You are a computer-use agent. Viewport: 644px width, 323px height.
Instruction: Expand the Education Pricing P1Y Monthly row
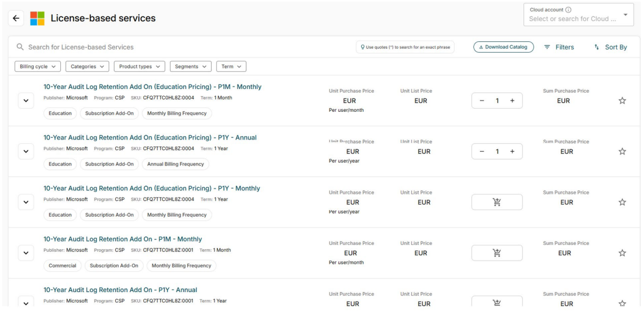(26, 202)
